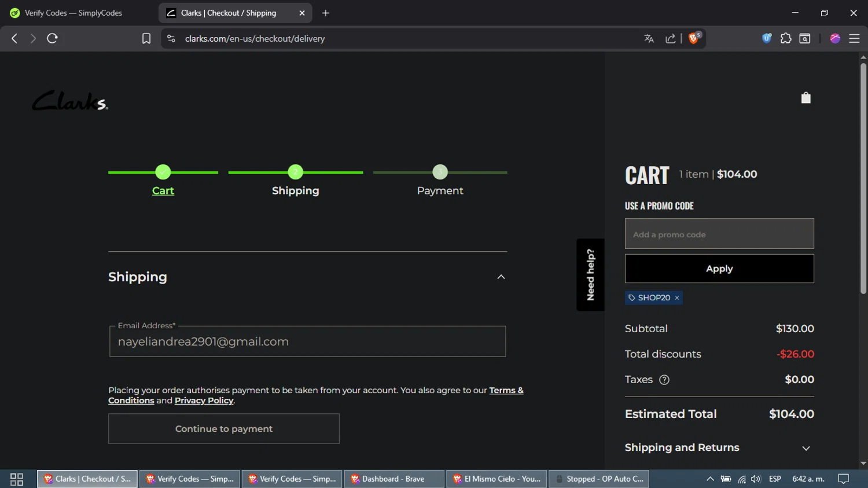The width and height of the screenshot is (868, 488).
Task: Open taskbar Stopped - OP Auto C window
Action: point(598,479)
